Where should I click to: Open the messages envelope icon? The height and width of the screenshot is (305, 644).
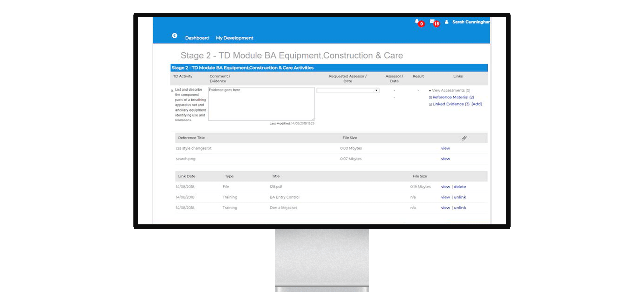(x=432, y=21)
